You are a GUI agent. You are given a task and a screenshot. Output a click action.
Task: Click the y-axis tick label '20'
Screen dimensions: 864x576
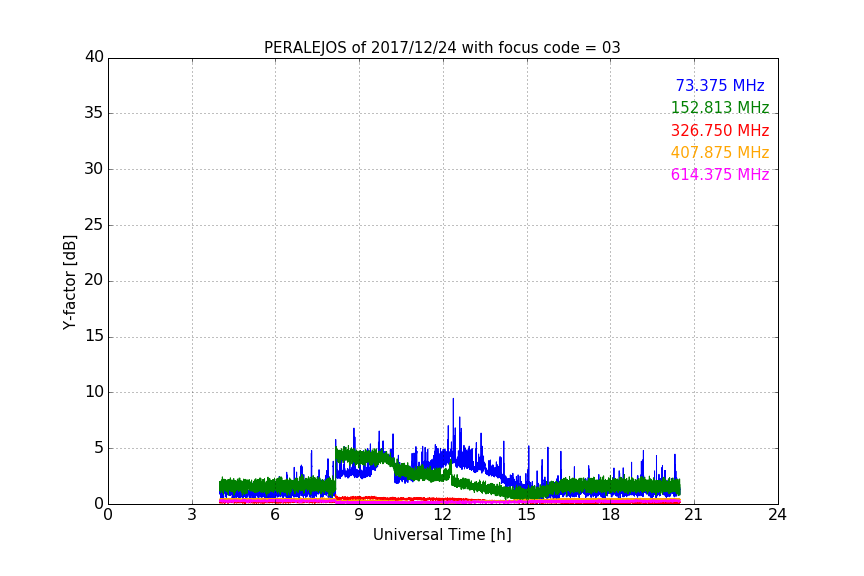click(94, 281)
